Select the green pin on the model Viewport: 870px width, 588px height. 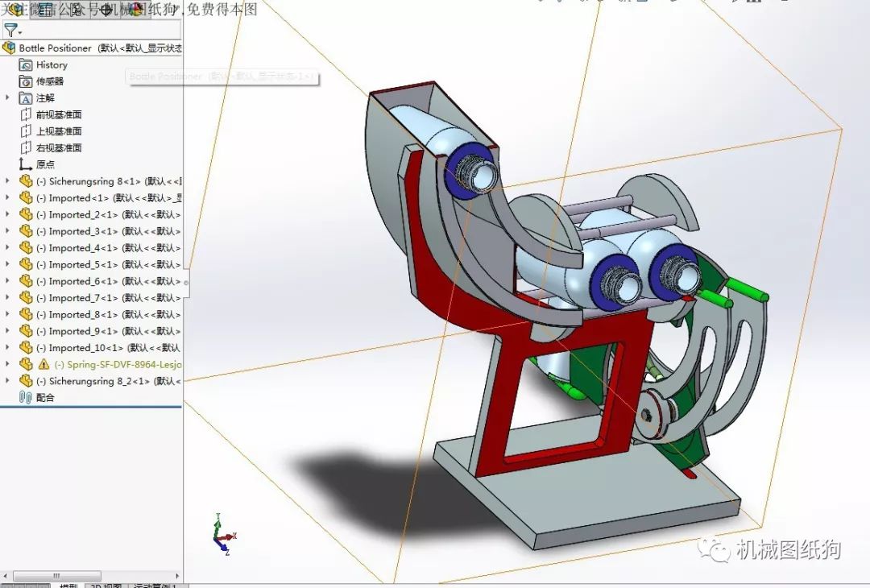(746, 290)
